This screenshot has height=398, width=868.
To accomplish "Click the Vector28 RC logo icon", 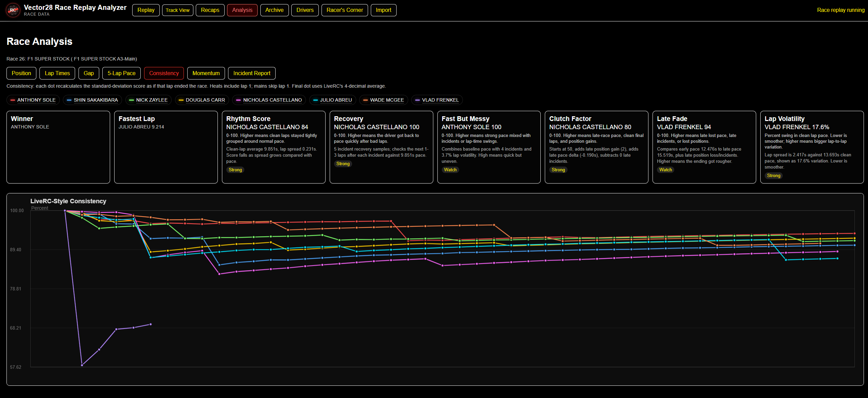I will (x=13, y=10).
